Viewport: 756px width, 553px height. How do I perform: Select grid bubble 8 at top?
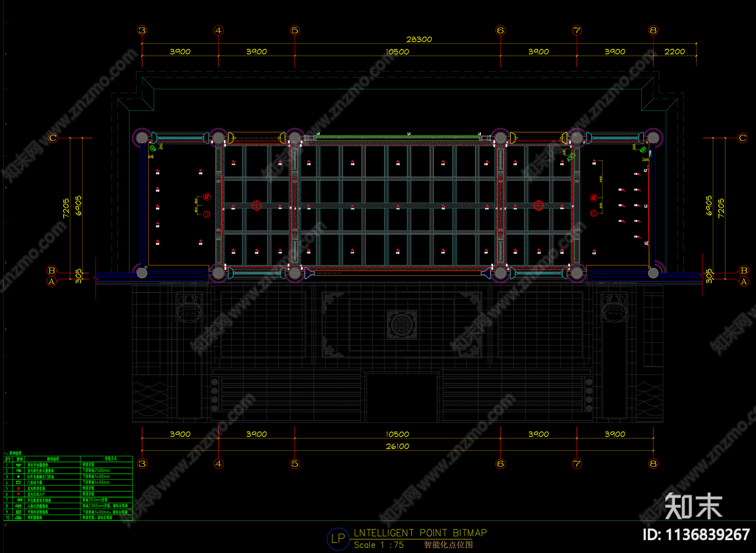click(653, 30)
